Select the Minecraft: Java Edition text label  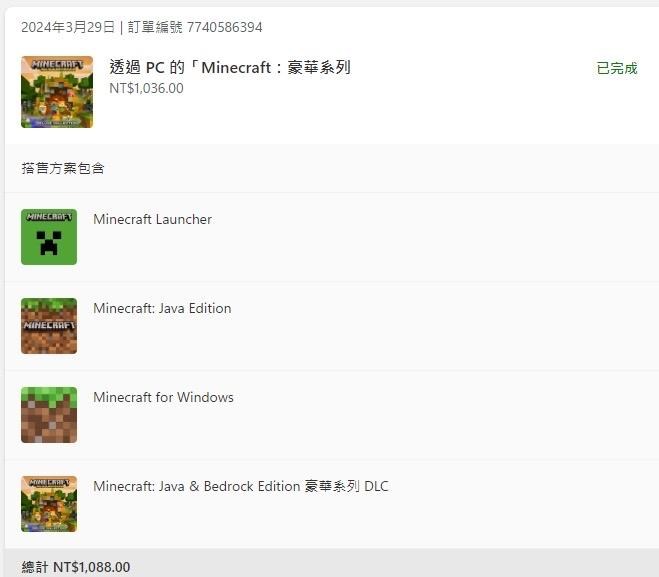(x=162, y=308)
